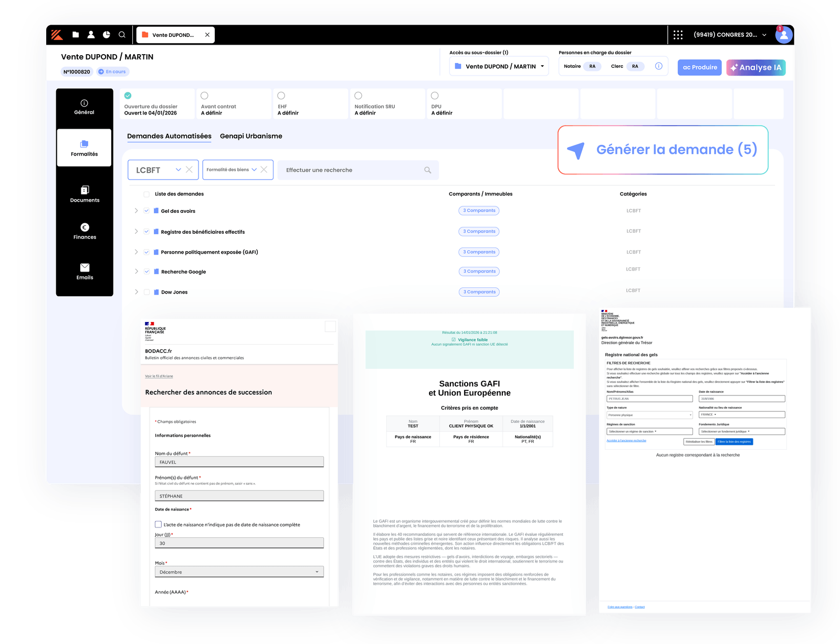The height and width of the screenshot is (644, 840).
Task: Open the Documents sidebar section
Action: point(84,194)
